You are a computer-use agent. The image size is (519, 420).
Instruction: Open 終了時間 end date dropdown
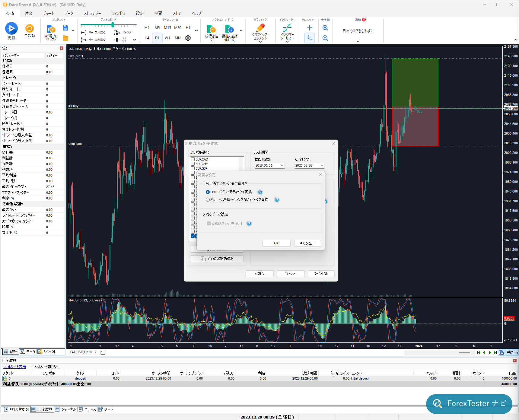click(x=322, y=166)
